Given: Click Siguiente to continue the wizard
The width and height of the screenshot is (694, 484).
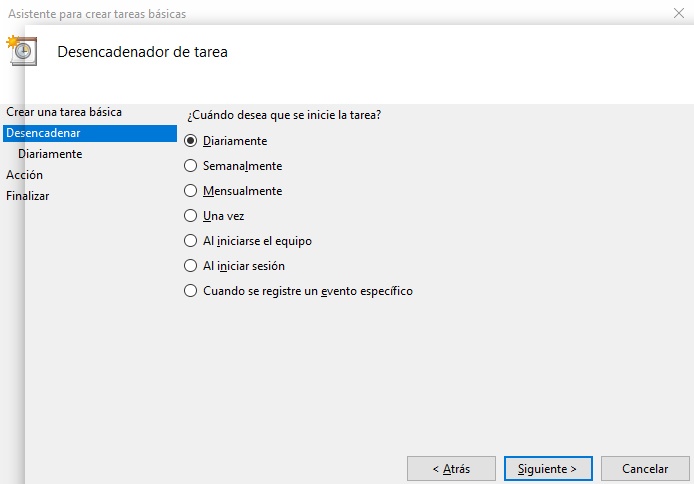Looking at the screenshot, I should [x=548, y=468].
